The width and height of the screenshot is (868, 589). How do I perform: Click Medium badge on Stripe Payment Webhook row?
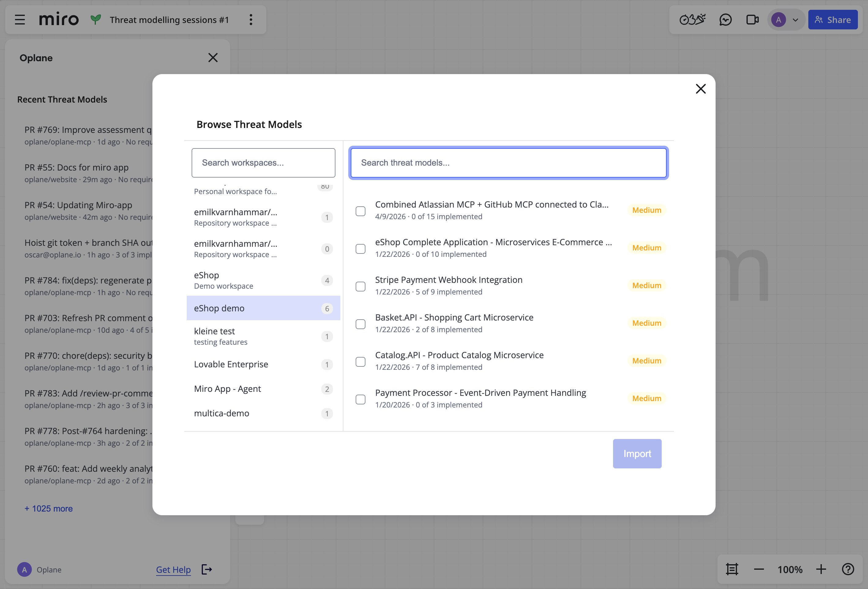(646, 285)
